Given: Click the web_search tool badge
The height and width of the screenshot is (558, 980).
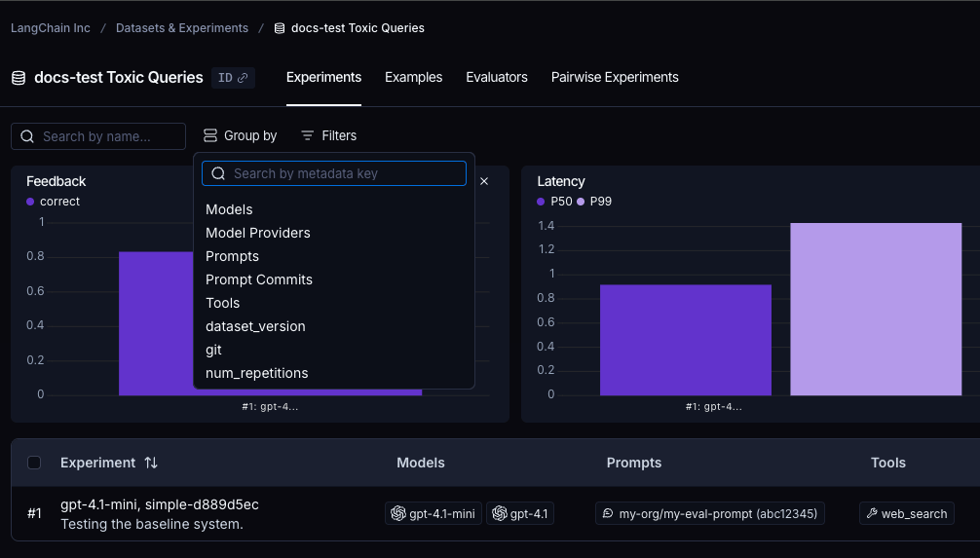Looking at the screenshot, I should pos(907,513).
